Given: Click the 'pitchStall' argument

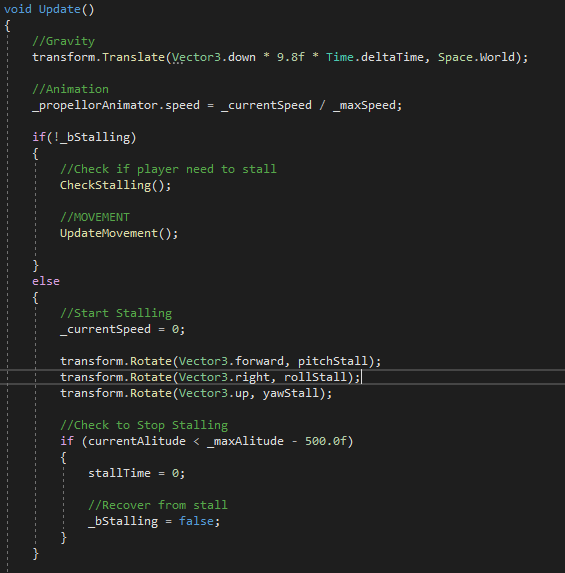Looking at the screenshot, I should coord(333,361).
